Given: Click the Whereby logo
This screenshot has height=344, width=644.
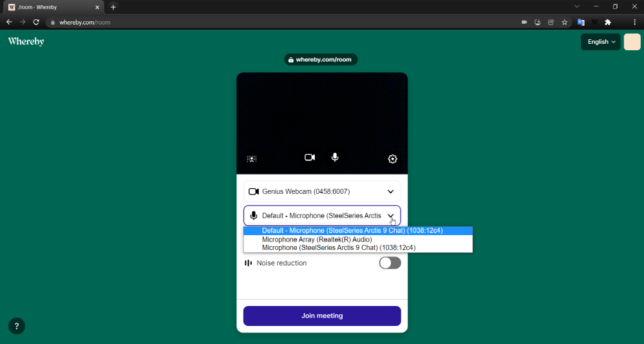Looking at the screenshot, I should [26, 41].
